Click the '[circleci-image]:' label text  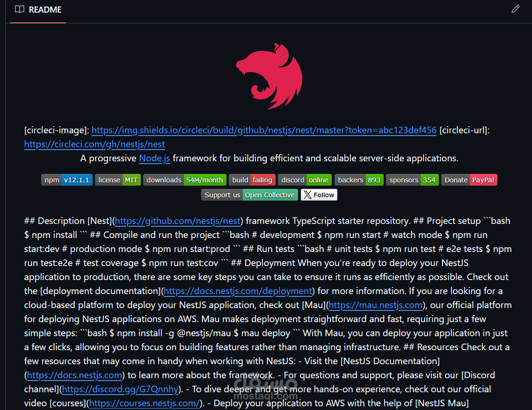tap(57, 130)
